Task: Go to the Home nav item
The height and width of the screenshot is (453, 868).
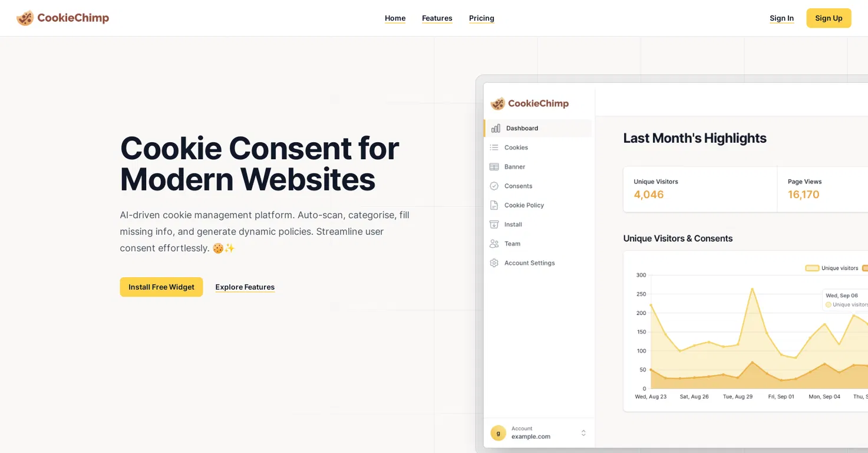Action: (x=395, y=18)
